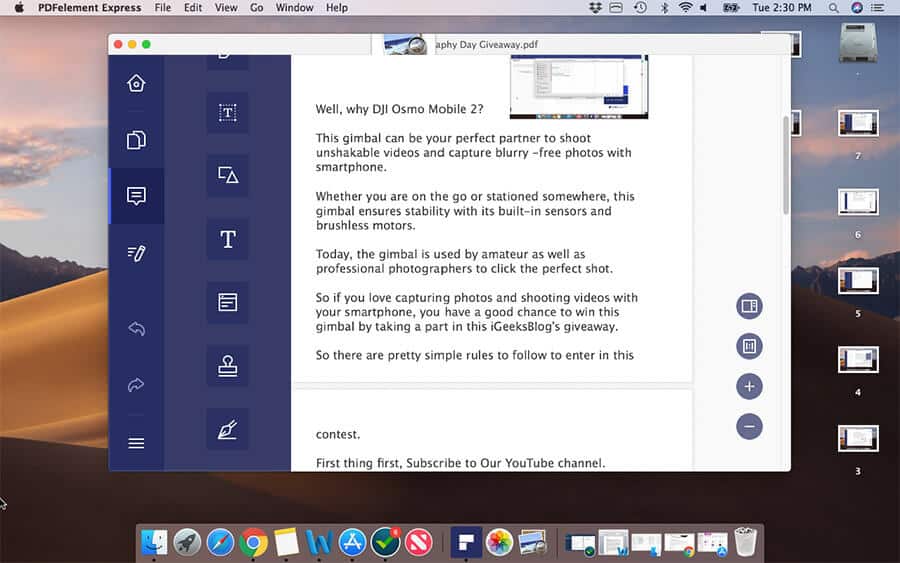Open the hamburger menu in the sidebar
Screen dimensions: 900x563
tap(136, 443)
